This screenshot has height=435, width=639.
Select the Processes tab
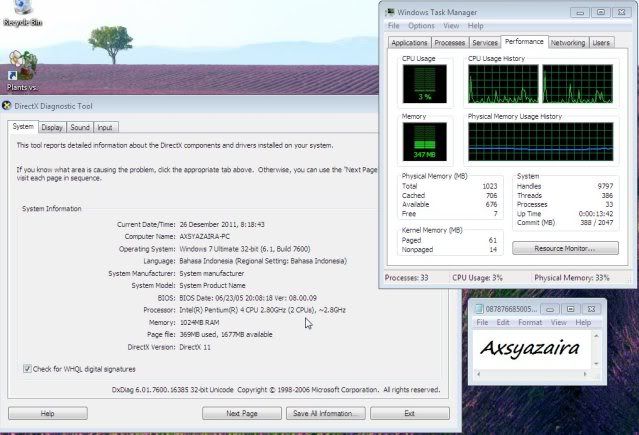[450, 43]
